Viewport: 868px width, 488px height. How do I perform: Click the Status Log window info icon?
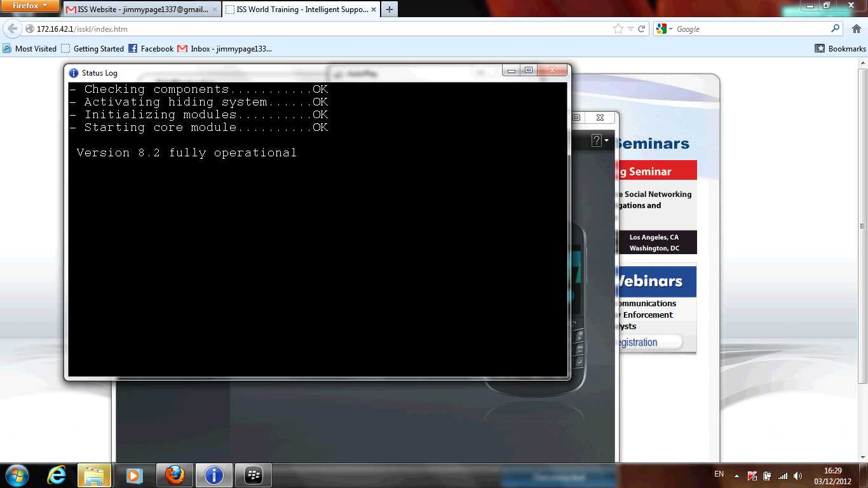pos(74,73)
